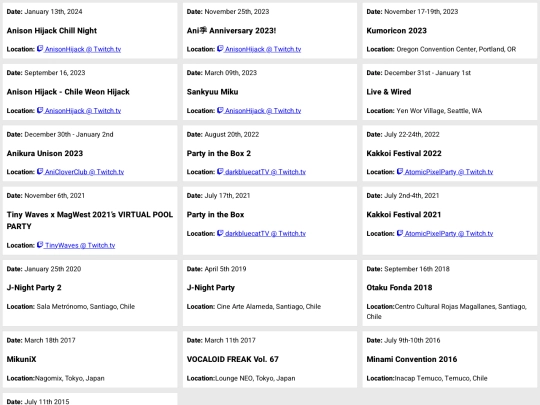Viewport: 540px width, 405px height.
Task: Select the Kakkoi Festival 2022 title
Action: pyautogui.click(x=404, y=153)
